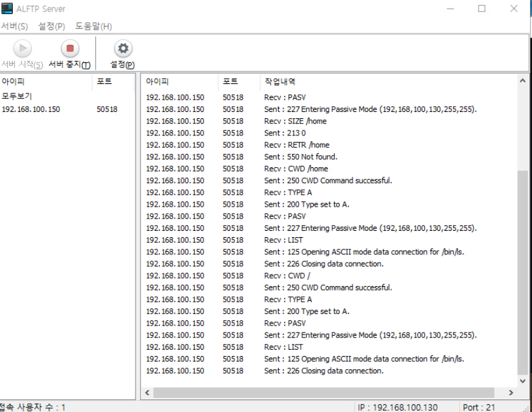The width and height of the screenshot is (532, 412).
Task: Click the server start play icon
Action: coord(23,48)
